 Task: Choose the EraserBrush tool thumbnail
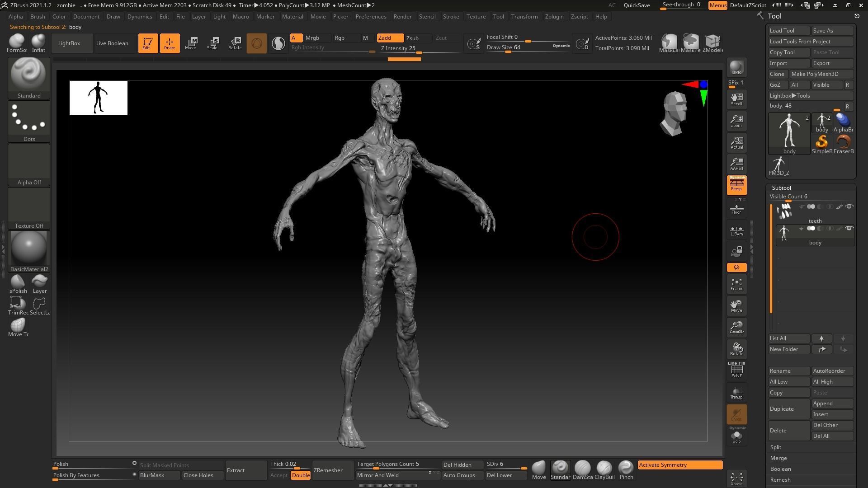point(843,145)
